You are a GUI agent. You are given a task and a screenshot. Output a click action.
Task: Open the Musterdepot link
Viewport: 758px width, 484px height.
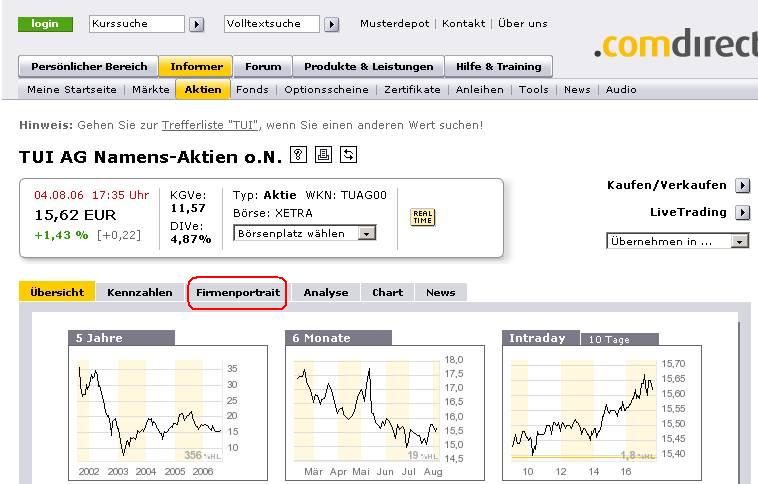tap(394, 24)
